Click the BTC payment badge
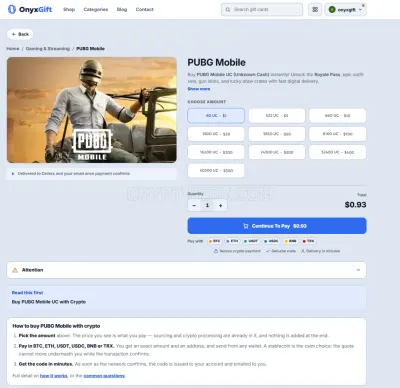400x388 pixels. [214, 241]
